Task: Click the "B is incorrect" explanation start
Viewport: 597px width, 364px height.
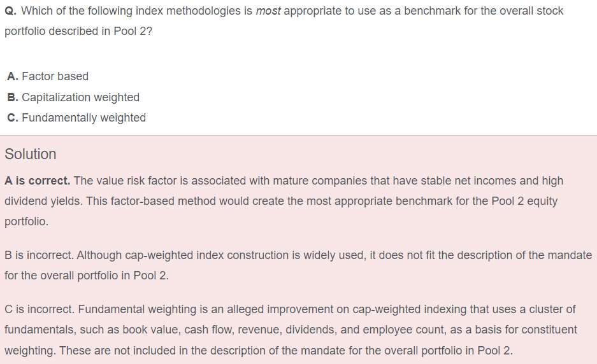Action: 38,255
